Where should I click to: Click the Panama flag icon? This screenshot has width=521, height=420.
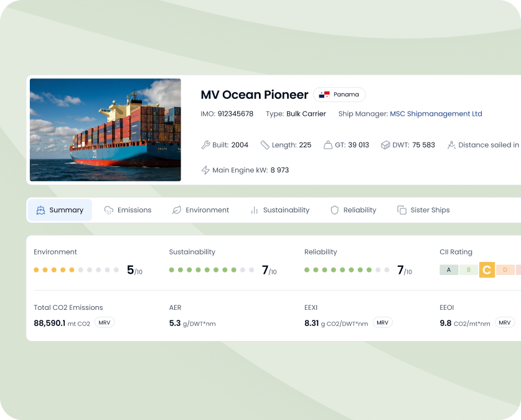tap(324, 95)
